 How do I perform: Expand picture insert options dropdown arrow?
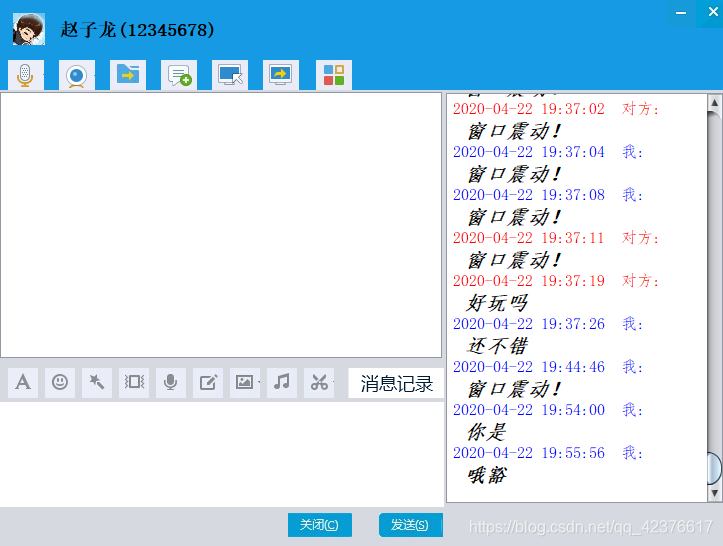260,382
